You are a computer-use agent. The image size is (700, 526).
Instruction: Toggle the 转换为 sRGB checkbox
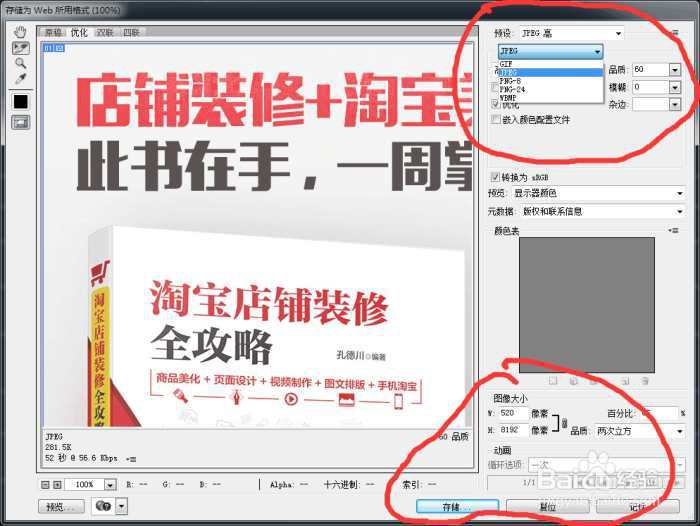(495, 177)
